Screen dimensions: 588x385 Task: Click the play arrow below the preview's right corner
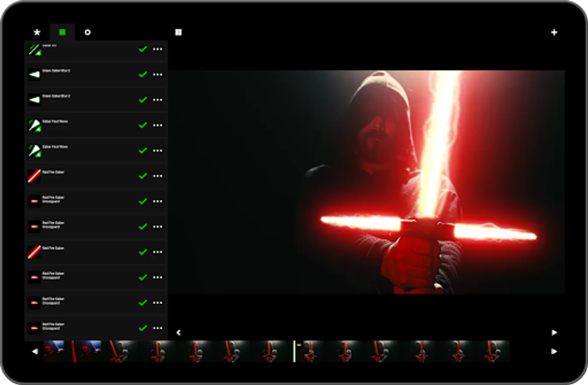click(554, 332)
